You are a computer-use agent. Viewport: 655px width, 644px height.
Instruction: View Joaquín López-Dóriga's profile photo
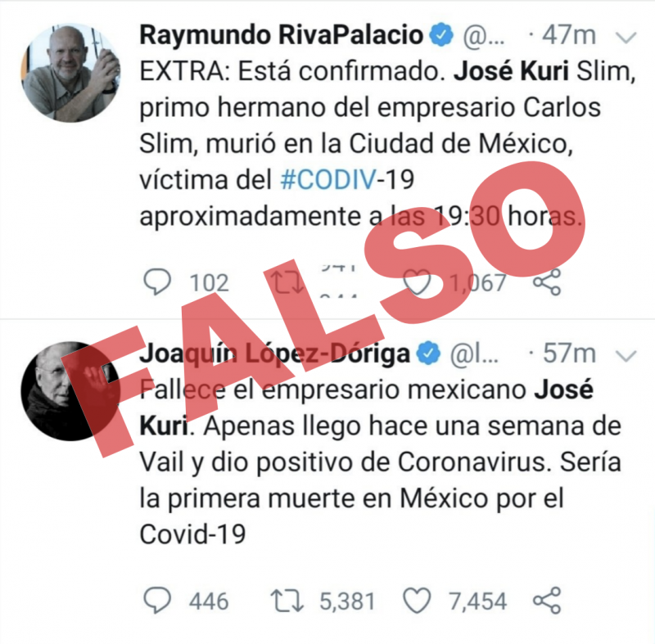coord(70,391)
